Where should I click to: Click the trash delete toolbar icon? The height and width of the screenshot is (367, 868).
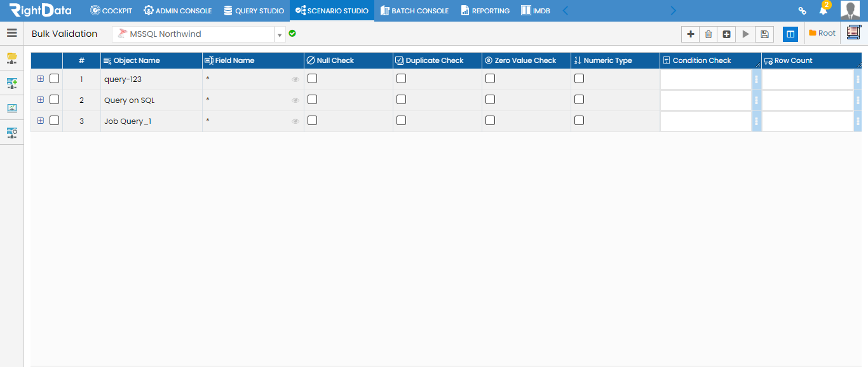[709, 34]
